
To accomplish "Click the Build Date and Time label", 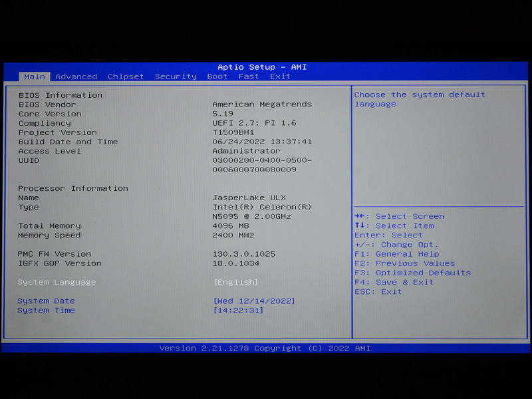I will pyautogui.click(x=68, y=142).
